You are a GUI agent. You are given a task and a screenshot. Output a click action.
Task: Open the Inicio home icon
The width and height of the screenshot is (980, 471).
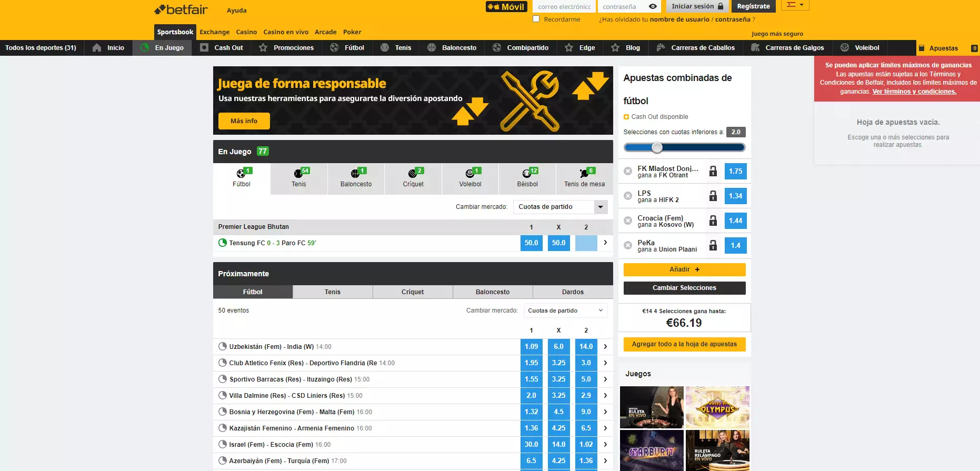(97, 48)
